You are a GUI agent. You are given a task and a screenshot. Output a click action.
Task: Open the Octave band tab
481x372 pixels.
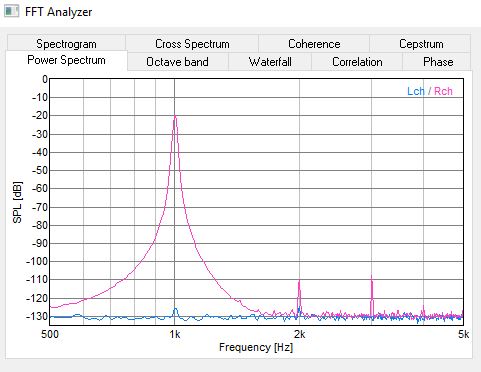[x=177, y=62]
